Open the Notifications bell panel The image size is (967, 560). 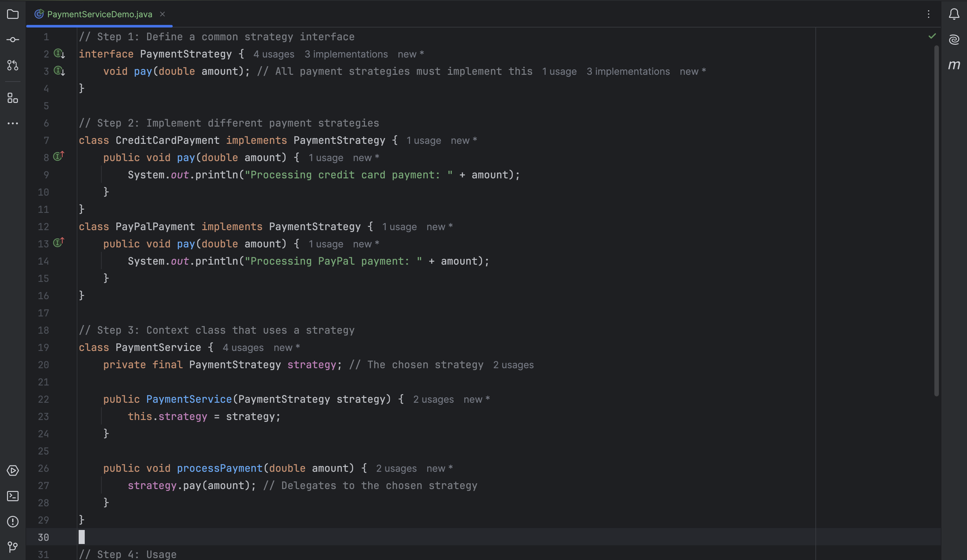(x=954, y=14)
